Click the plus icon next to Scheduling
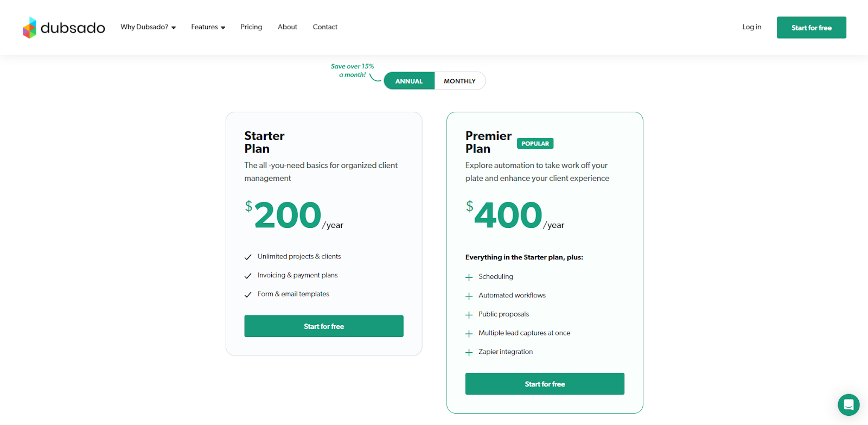This screenshot has width=868, height=425. coord(469,277)
